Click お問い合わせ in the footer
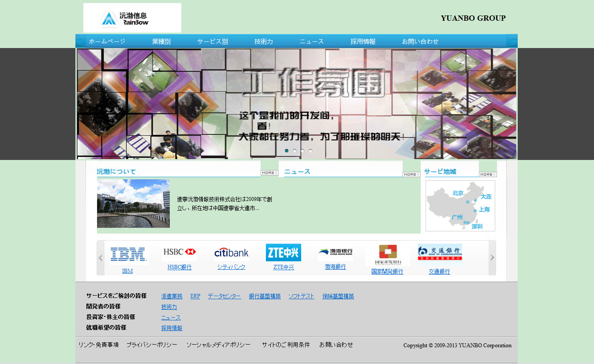Viewport: 594px width, 364px height. click(x=336, y=345)
